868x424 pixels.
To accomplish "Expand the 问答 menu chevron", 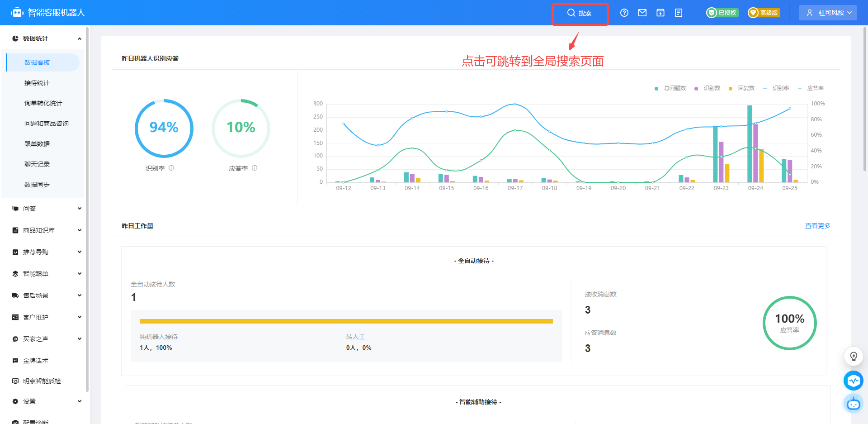I will coord(80,209).
